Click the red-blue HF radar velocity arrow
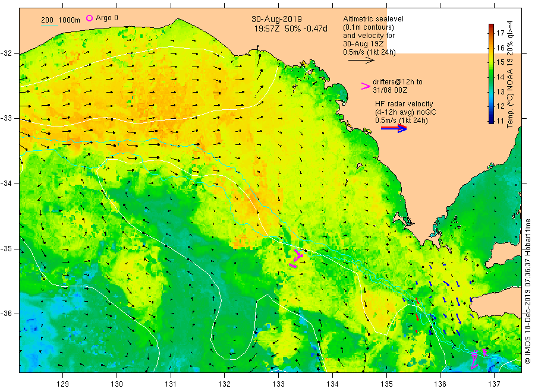Screen dimensions: 535x392 [x=394, y=128]
